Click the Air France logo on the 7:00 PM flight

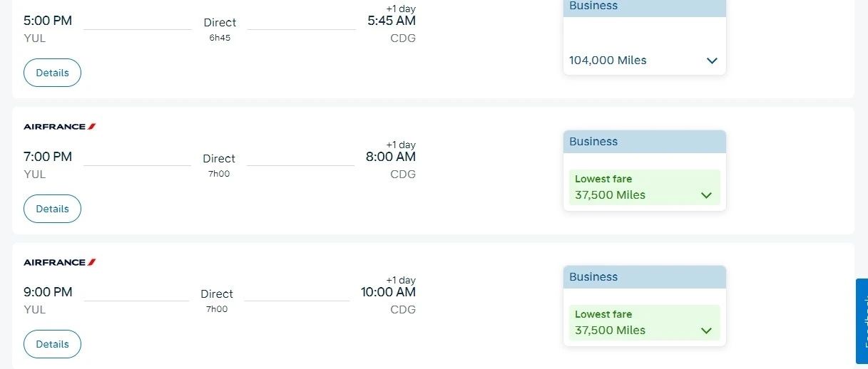click(x=60, y=127)
